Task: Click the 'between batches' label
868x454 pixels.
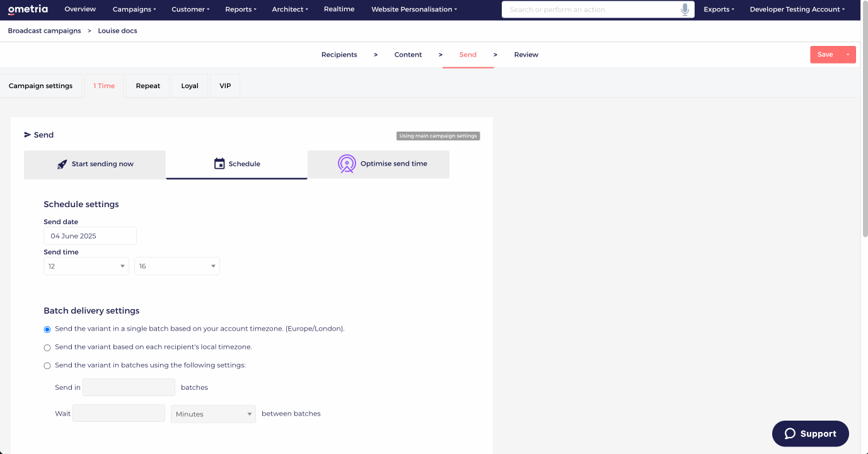Action: tap(291, 414)
